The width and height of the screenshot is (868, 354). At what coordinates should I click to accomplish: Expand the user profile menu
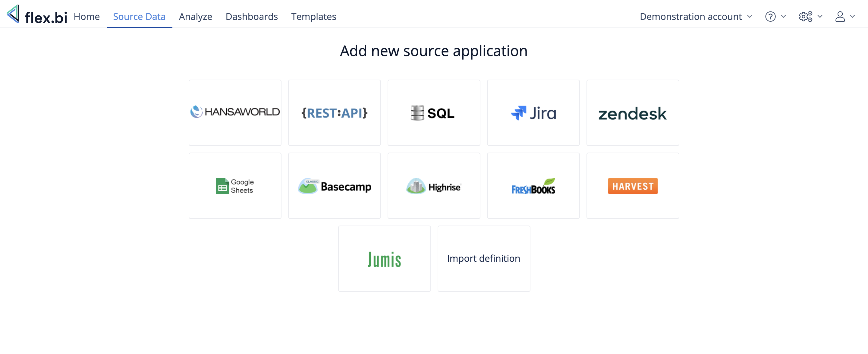click(x=844, y=17)
